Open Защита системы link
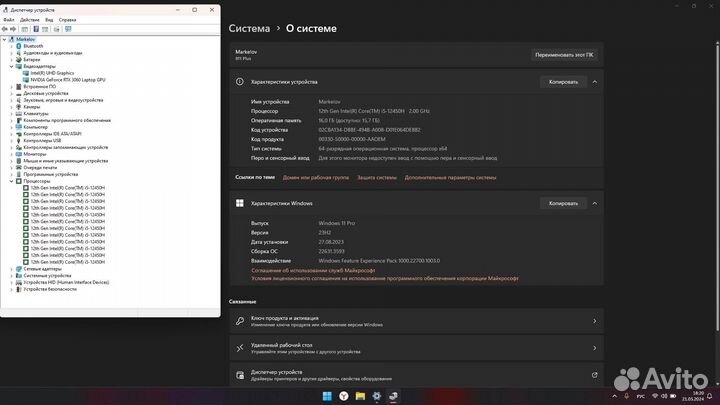The image size is (720, 405). click(377, 177)
